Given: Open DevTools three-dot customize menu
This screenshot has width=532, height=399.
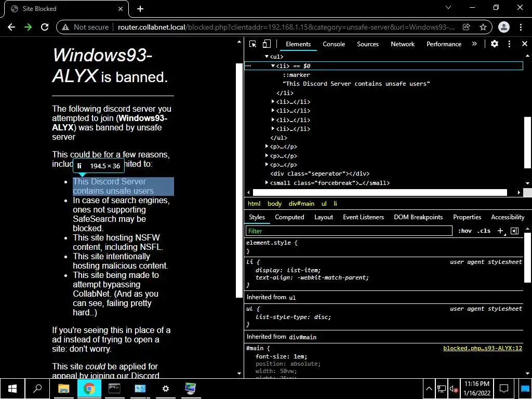Looking at the screenshot, I should [x=509, y=44].
